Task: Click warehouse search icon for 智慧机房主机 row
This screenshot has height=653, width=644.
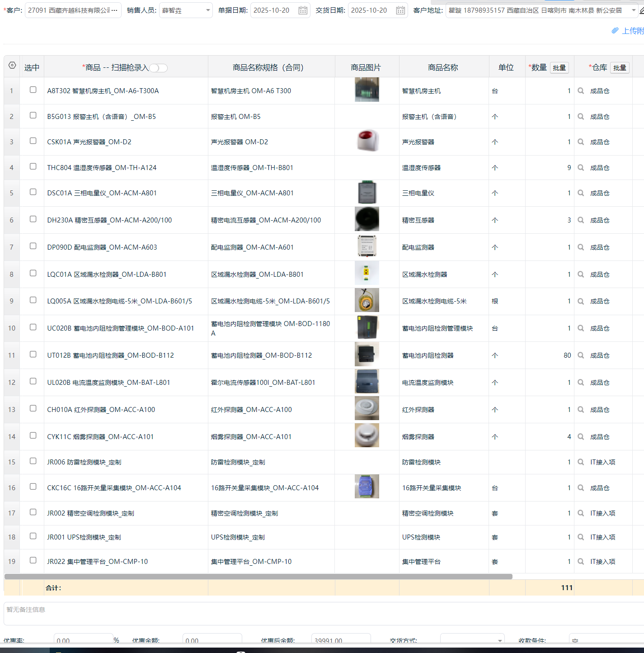Action: pyautogui.click(x=581, y=91)
